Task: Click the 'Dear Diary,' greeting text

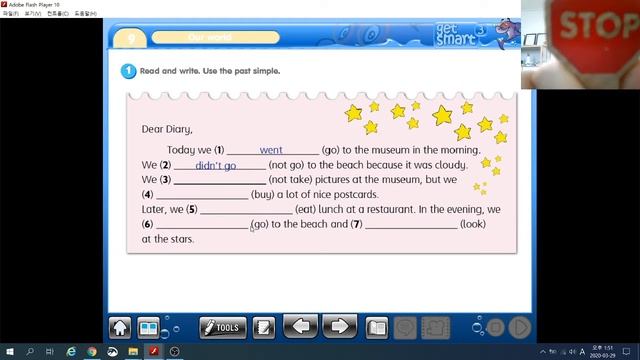Action: point(167,129)
